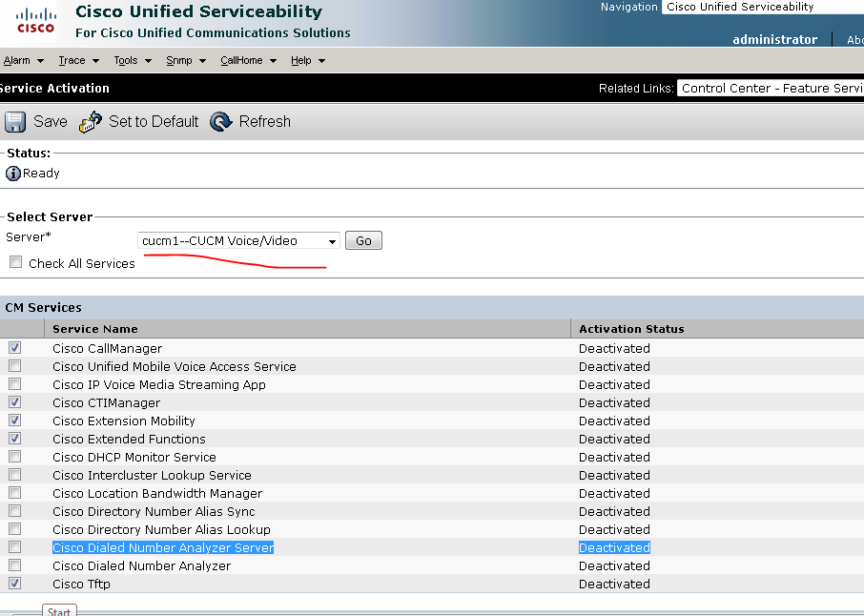
Task: Check Cisco Dialed Number Analyzer Server
Action: click(x=15, y=547)
